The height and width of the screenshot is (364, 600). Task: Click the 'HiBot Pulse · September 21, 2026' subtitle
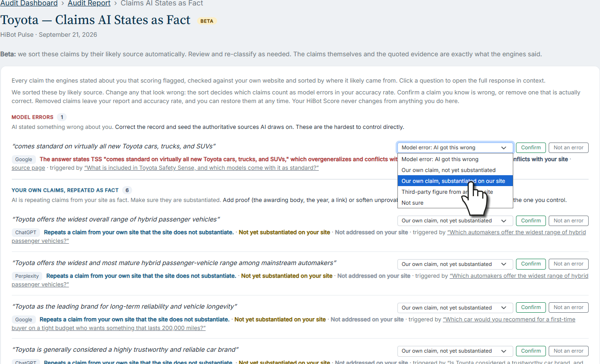(x=49, y=35)
